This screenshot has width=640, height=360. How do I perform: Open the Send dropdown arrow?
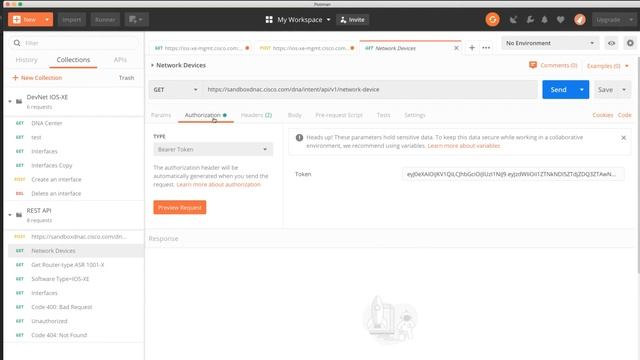pyautogui.click(x=582, y=89)
